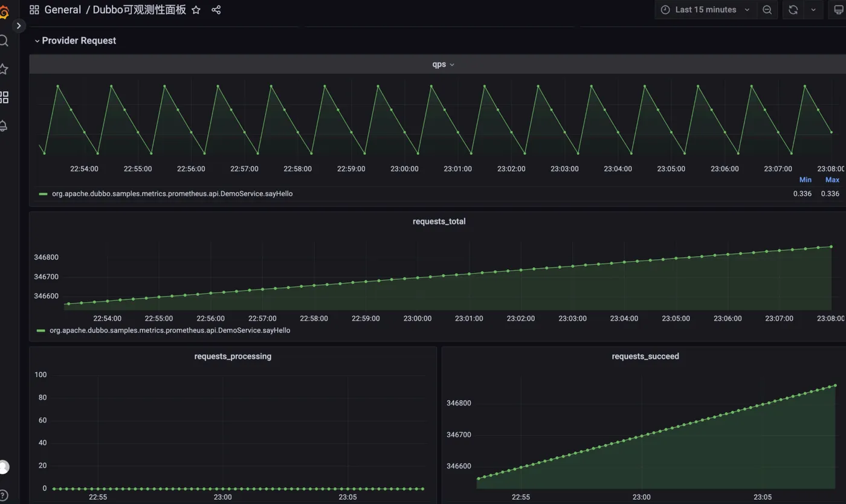Image resolution: width=846 pixels, height=504 pixels.
Task: Toggle sayHello series in qps legend
Action: coord(172,193)
